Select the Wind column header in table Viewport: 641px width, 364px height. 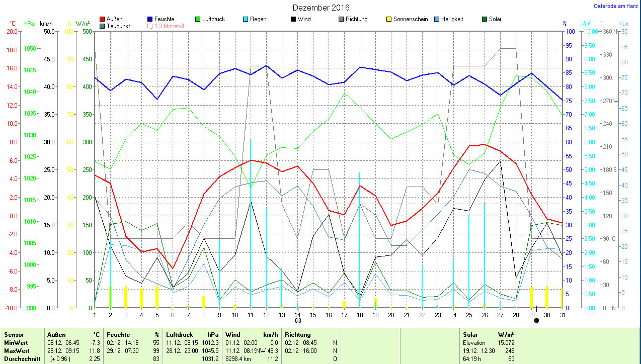pos(232,334)
